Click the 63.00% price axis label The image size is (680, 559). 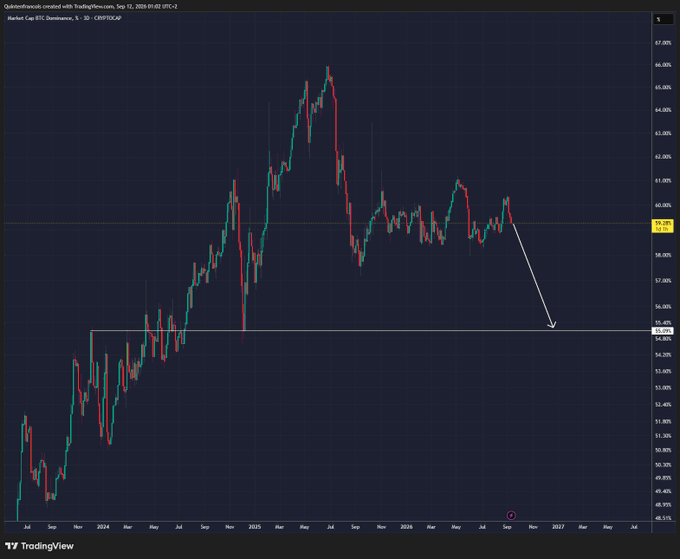click(663, 134)
